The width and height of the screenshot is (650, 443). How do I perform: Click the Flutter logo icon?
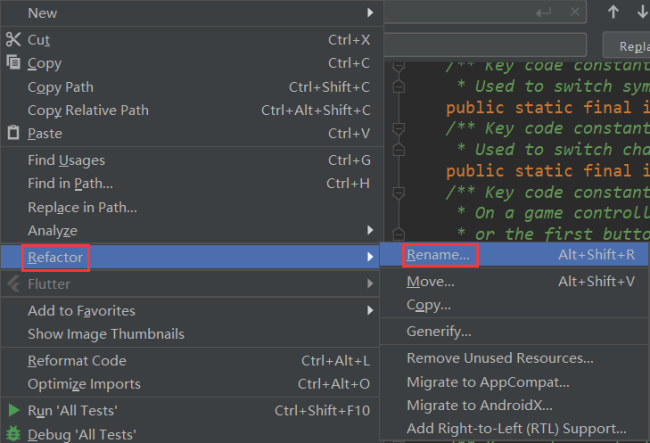(x=13, y=284)
